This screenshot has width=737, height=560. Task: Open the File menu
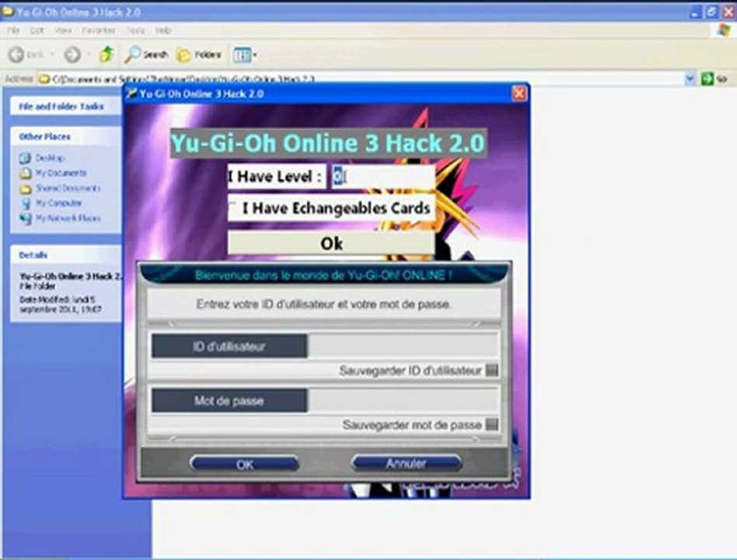[14, 30]
